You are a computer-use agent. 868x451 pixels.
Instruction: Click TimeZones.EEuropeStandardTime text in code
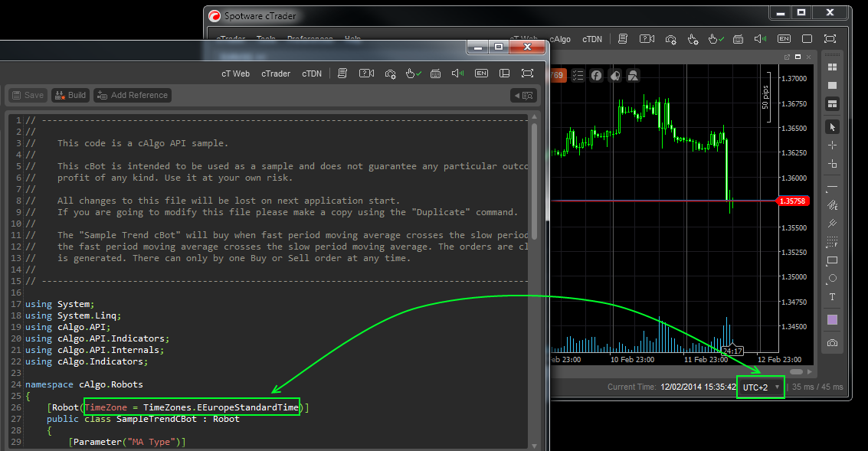tap(221, 407)
